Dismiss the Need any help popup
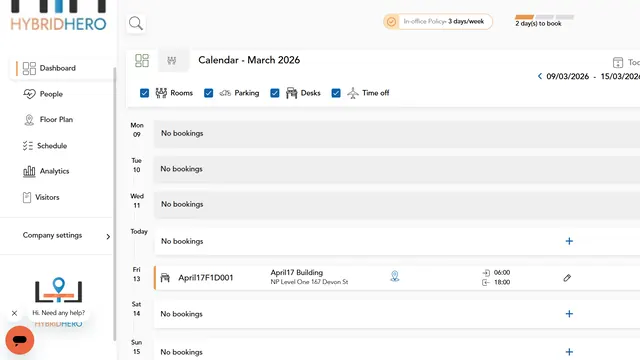Image resolution: width=640 pixels, height=360 pixels. pos(14,313)
